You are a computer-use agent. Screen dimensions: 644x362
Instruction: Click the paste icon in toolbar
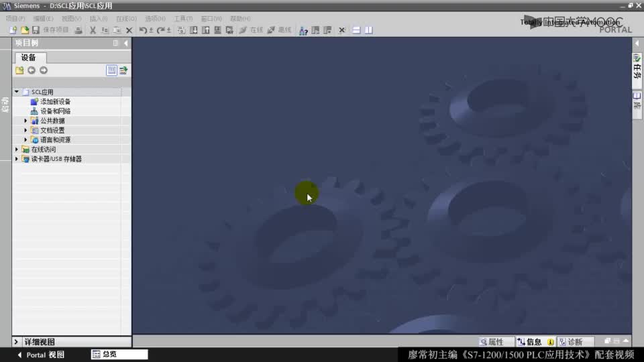[x=117, y=30]
